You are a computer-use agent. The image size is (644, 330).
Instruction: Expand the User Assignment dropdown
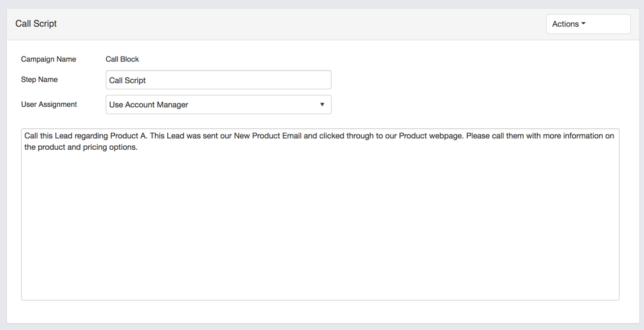(219, 105)
